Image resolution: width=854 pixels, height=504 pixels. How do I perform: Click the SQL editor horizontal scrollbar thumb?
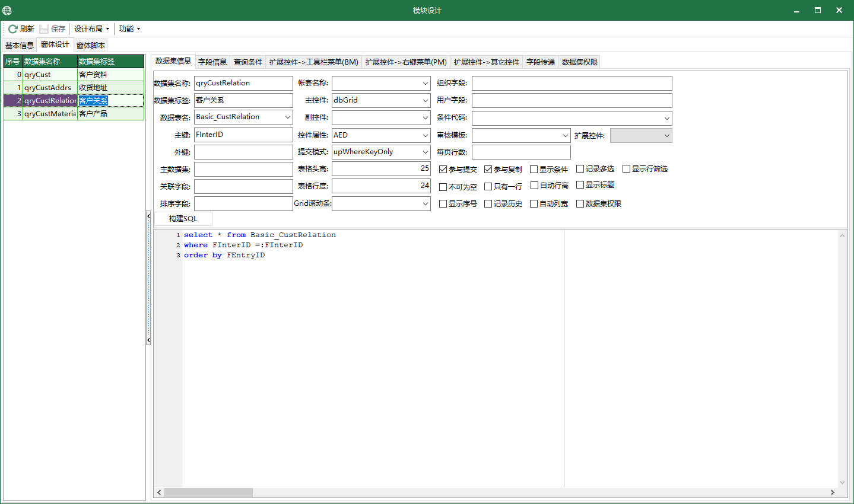coord(208,493)
